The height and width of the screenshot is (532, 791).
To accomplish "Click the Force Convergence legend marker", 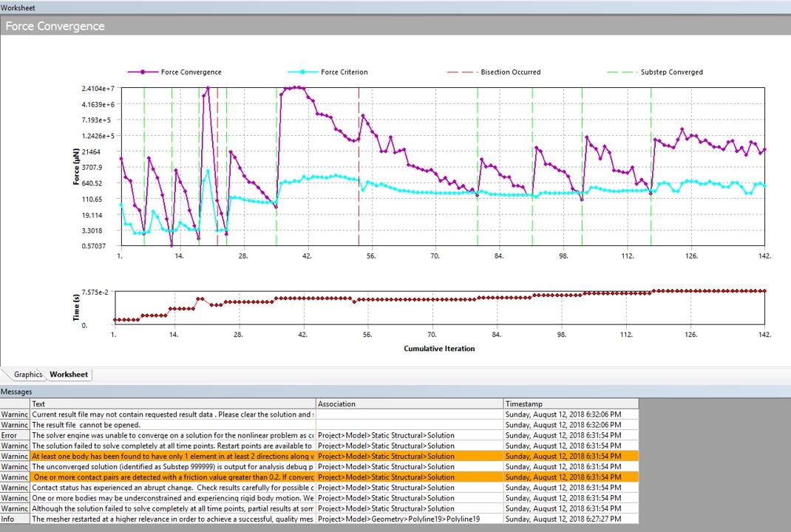I will pos(143,72).
